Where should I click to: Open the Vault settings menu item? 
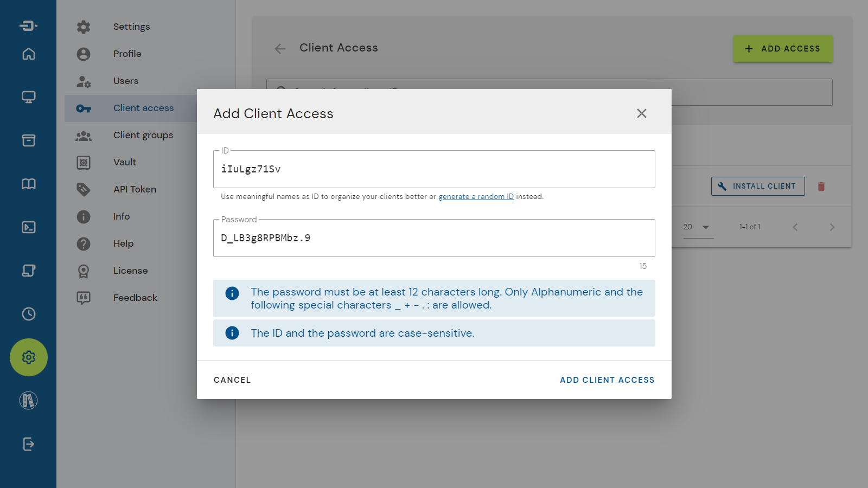pyautogui.click(x=125, y=162)
